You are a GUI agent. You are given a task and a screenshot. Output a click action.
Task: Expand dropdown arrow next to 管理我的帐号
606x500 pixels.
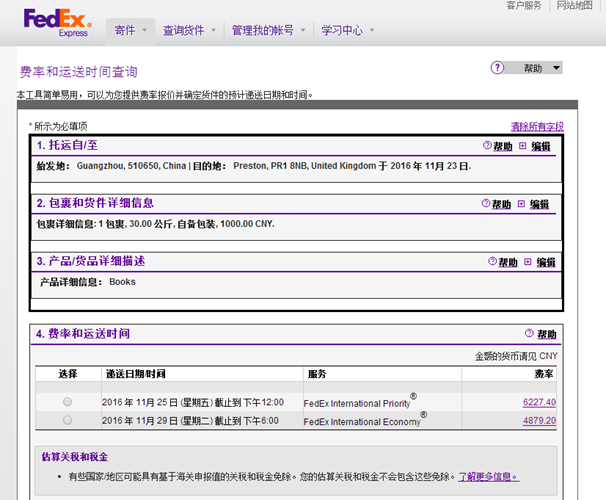coord(303,30)
